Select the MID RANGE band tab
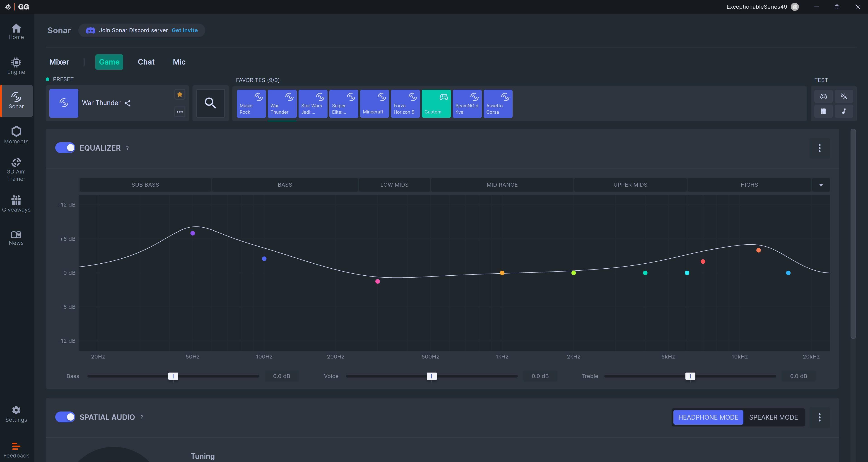The image size is (868, 462). [x=502, y=185]
